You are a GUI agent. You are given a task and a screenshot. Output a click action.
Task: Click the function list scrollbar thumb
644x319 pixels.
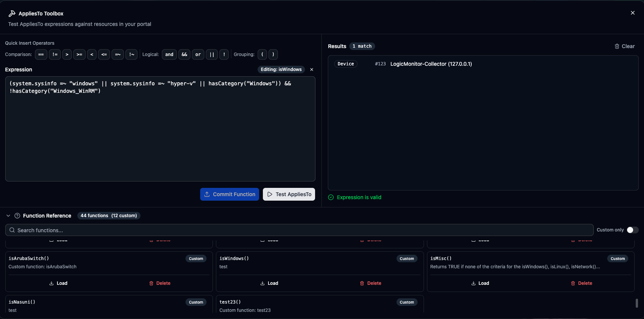pyautogui.click(x=636, y=303)
